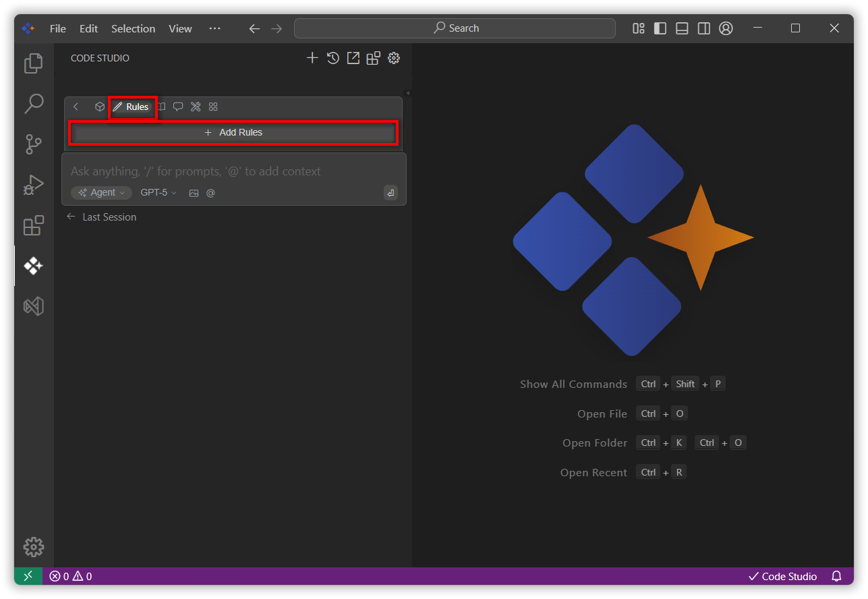Click the wrench tools icon beside Rules
The image size is (868, 599).
196,107
